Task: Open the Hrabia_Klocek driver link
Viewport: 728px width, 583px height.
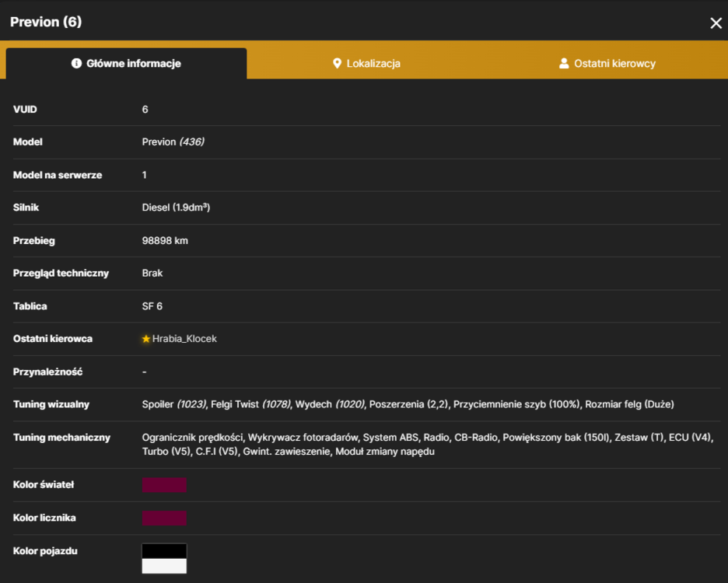Action: [184, 339]
